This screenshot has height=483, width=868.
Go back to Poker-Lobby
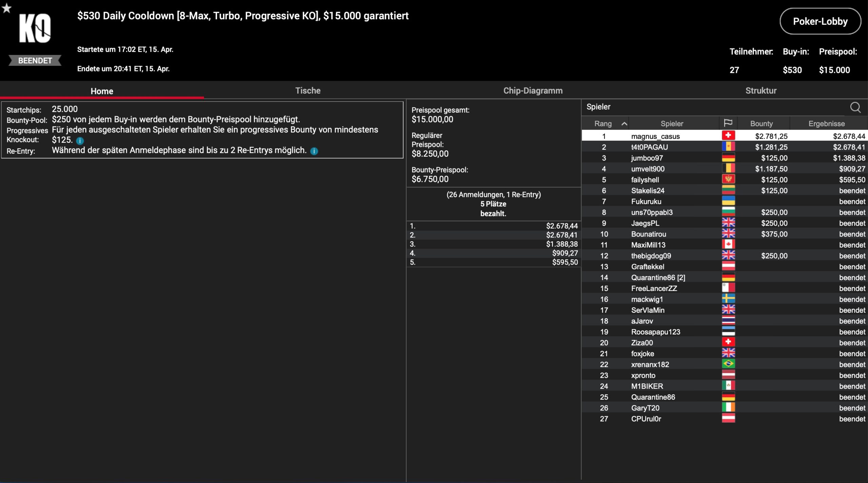coord(820,21)
